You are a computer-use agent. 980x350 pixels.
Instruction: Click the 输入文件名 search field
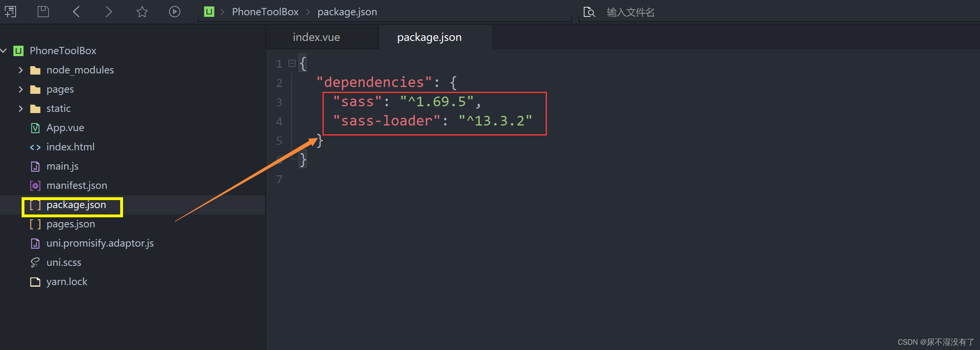tap(777, 12)
